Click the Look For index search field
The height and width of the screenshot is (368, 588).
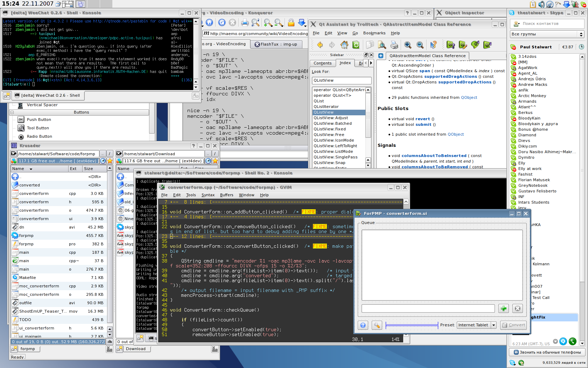pyautogui.click(x=341, y=81)
